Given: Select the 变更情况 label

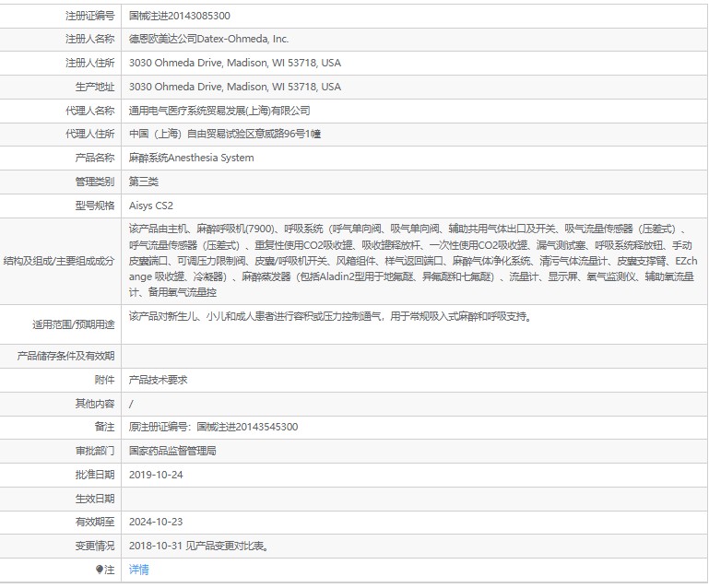Looking at the screenshot, I should coord(95,546).
